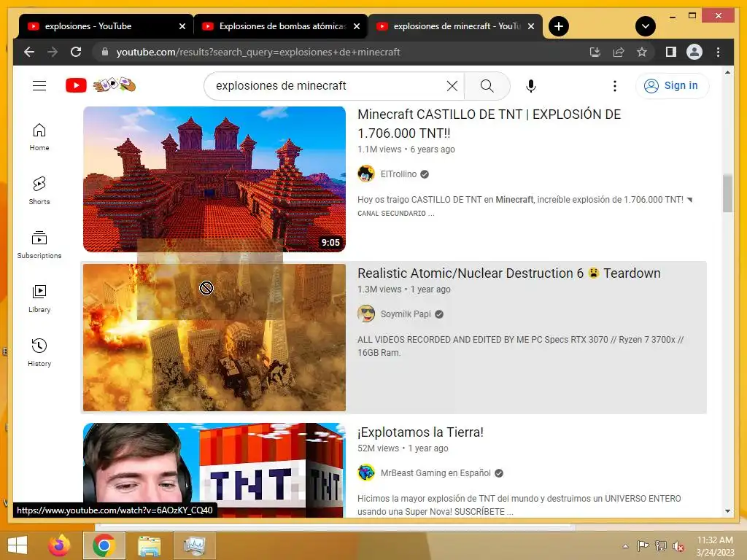
Task: Click the scrollbar down arrow
Action: (727, 511)
